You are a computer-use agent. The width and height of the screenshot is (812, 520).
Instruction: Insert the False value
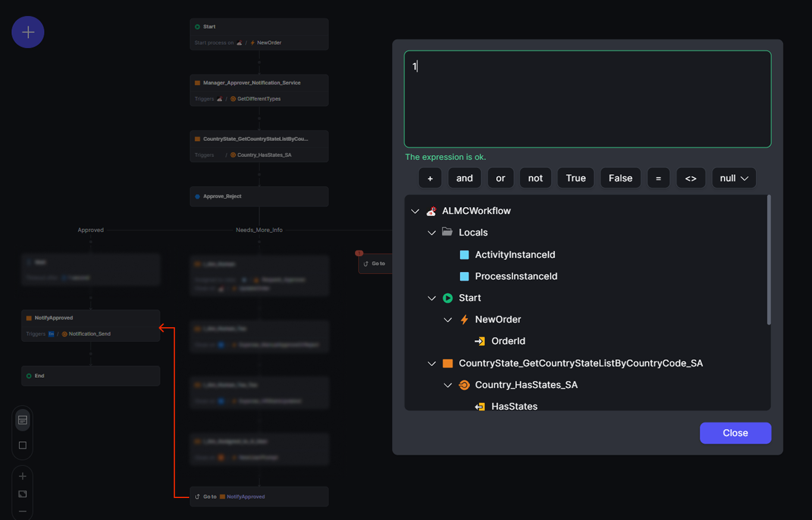(x=620, y=177)
